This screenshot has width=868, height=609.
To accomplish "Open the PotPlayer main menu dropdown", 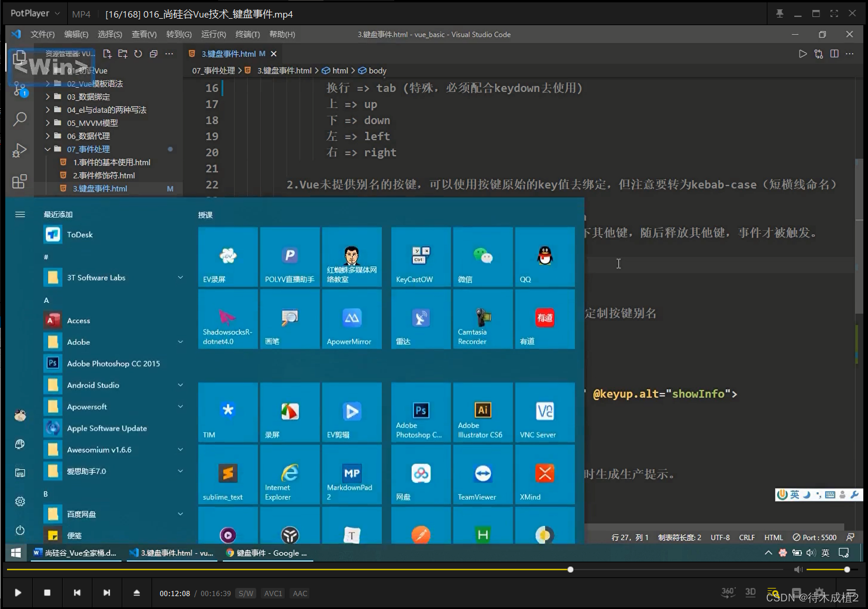I will pyautogui.click(x=35, y=13).
